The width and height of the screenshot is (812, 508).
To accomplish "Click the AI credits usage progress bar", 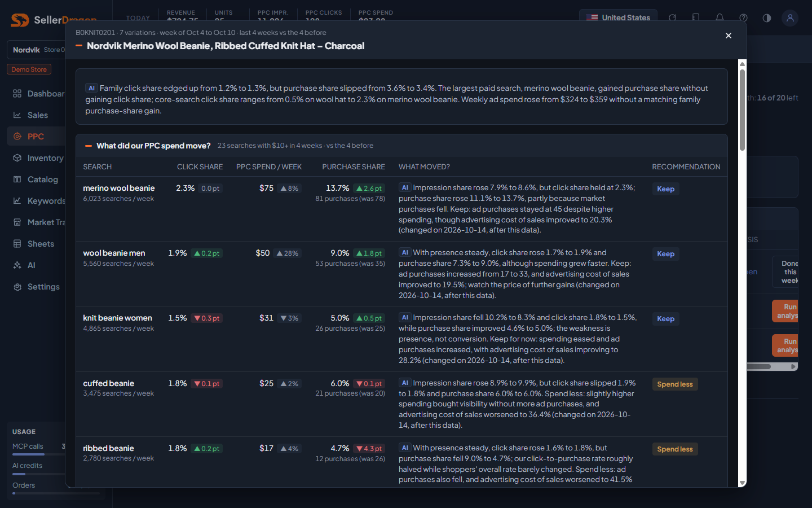I will pos(38,474).
